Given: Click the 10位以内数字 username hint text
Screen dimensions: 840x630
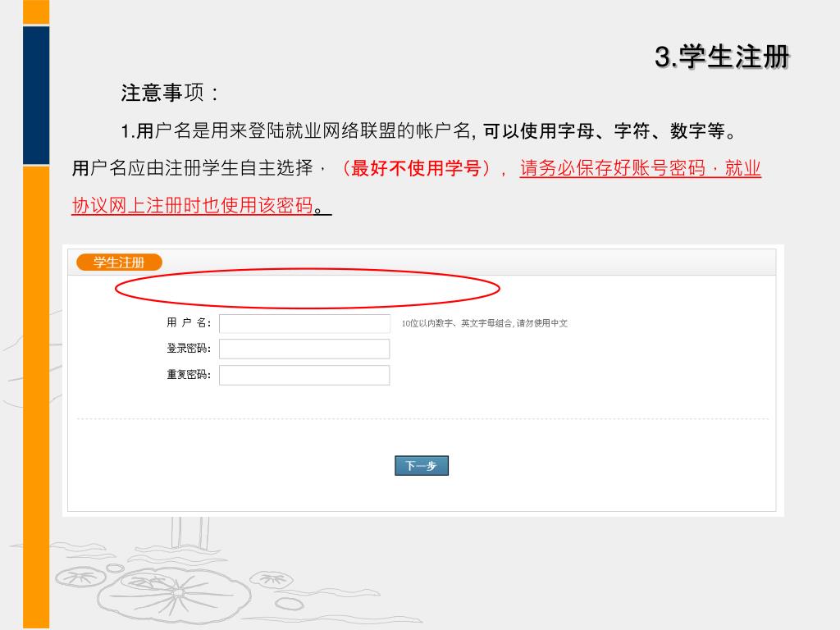Looking at the screenshot, I should [x=484, y=323].
